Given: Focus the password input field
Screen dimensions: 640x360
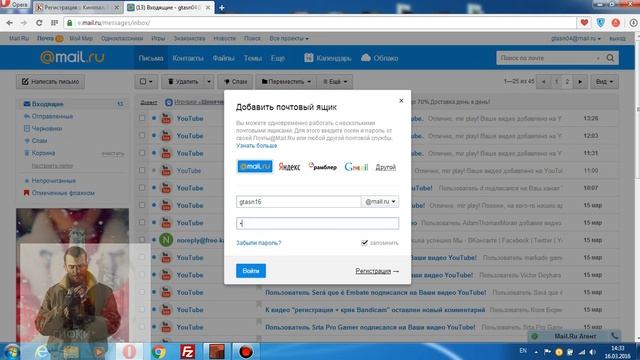Looking at the screenshot, I should tap(318, 223).
